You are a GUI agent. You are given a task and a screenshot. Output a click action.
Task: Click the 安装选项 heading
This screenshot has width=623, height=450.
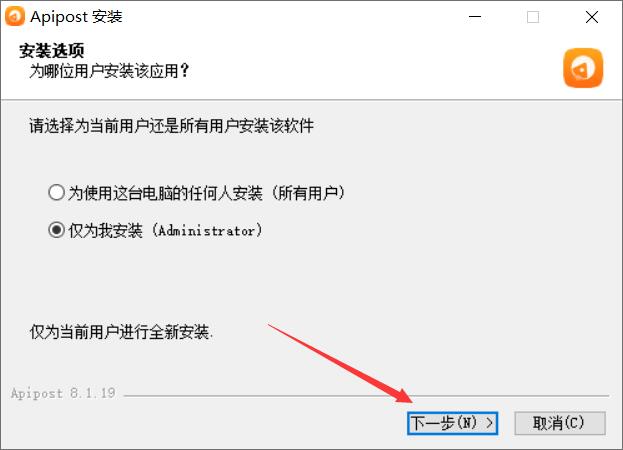tap(52, 51)
